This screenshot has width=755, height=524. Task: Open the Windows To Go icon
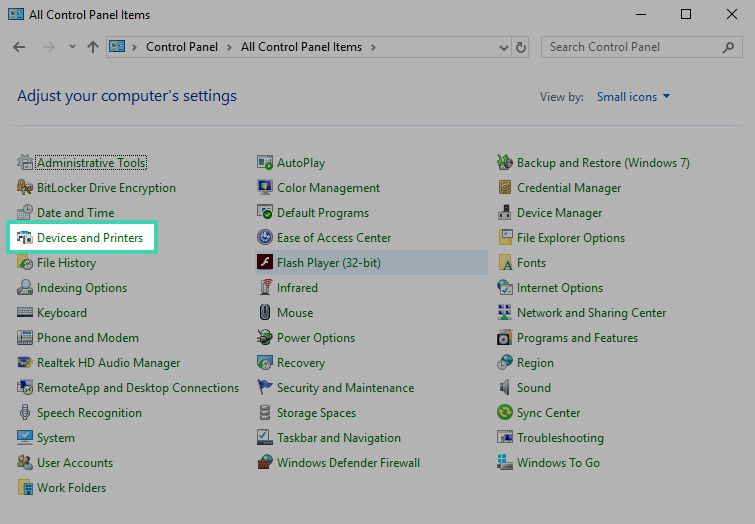(505, 463)
